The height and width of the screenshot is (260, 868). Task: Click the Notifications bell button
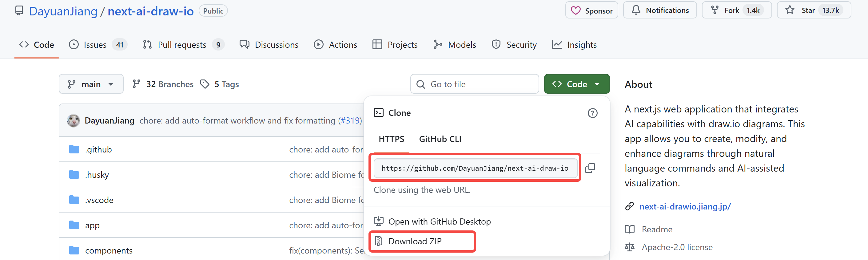tap(660, 10)
